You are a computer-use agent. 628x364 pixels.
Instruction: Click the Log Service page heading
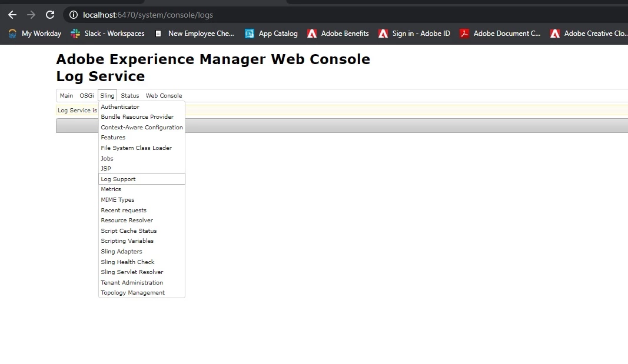(101, 76)
